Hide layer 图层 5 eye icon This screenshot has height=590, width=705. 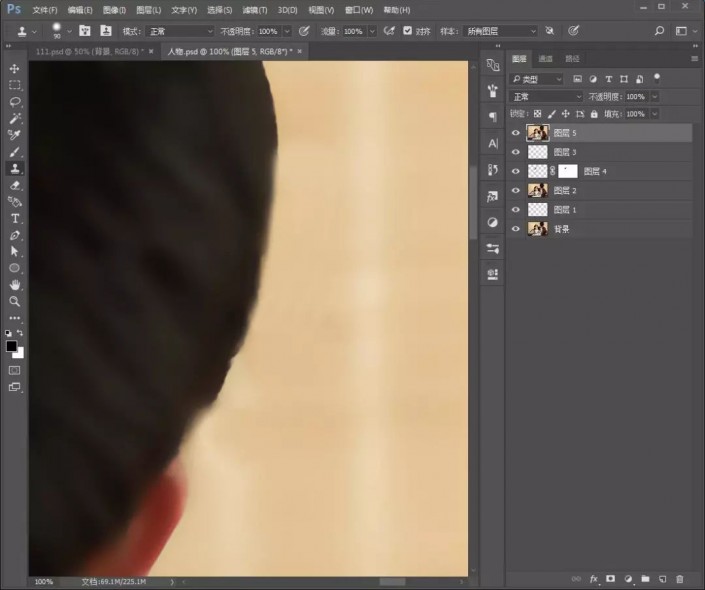516,133
